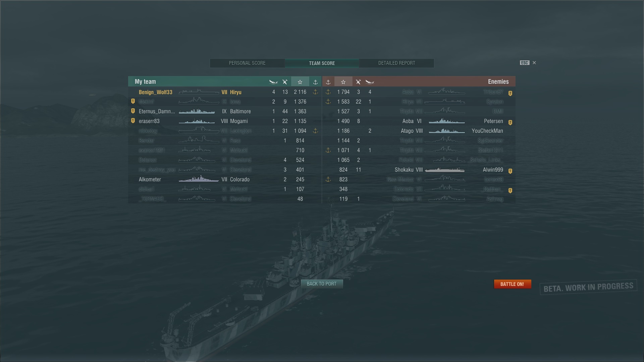Sort my team by star experience icon
The height and width of the screenshot is (362, 644).
click(x=300, y=82)
